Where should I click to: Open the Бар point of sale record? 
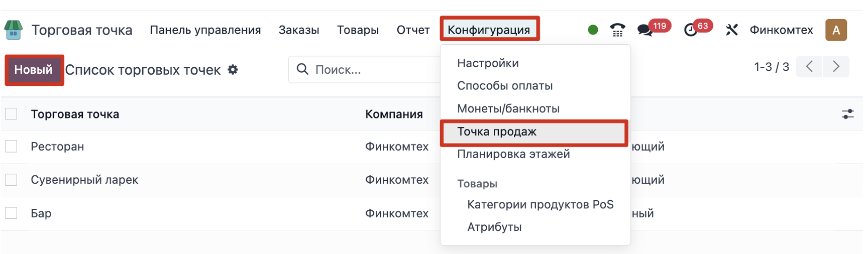[x=41, y=213]
